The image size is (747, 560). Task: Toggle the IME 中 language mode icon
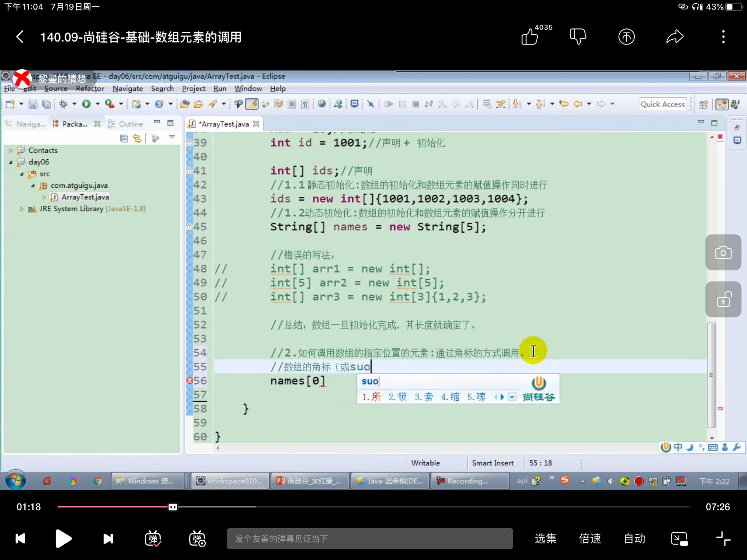pos(678,447)
